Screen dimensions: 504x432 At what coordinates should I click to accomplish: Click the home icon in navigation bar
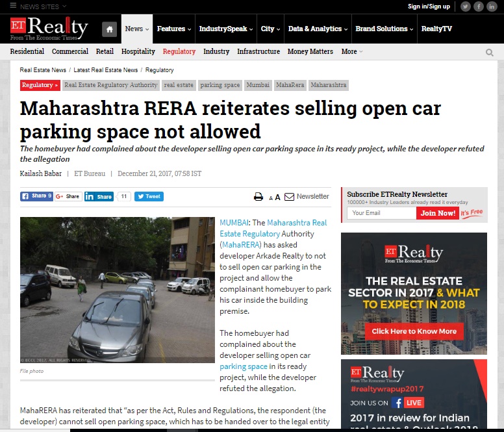[x=109, y=29]
